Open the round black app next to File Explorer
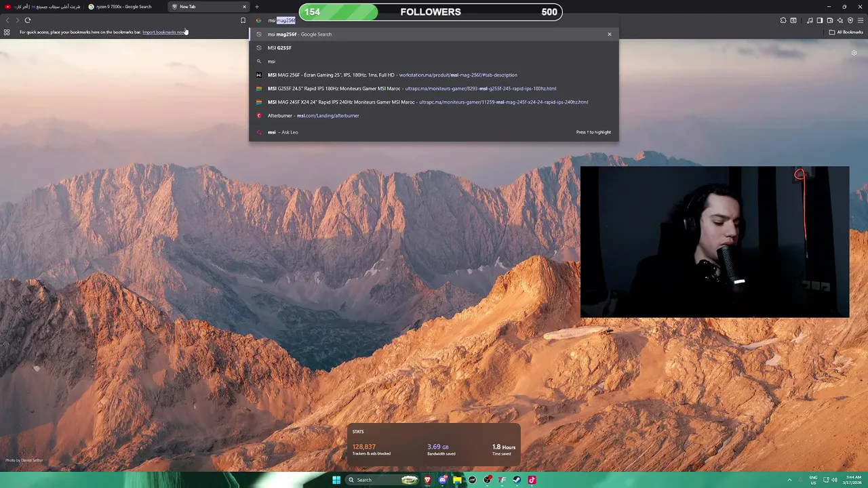This screenshot has width=868, height=488. tap(472, 480)
